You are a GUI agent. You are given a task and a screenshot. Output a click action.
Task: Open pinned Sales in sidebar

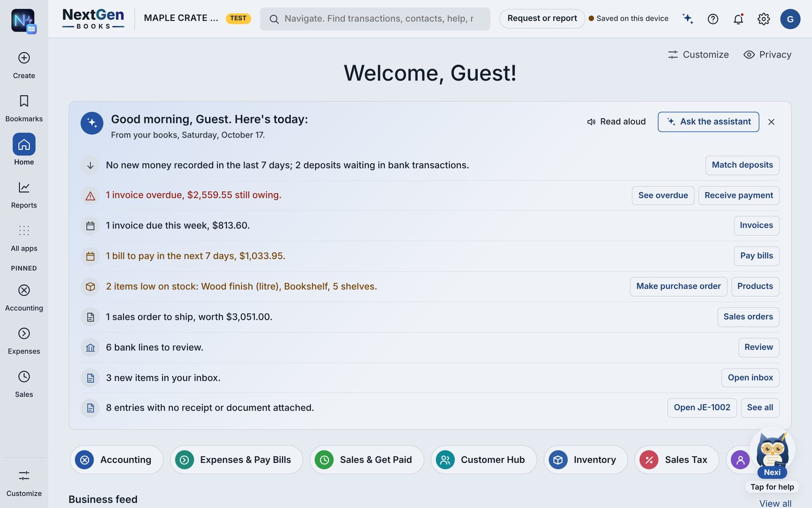click(x=24, y=384)
